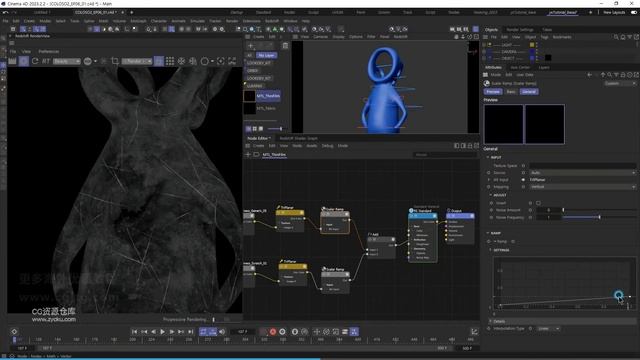Viewport: 640px width, 360px height.
Task: Select the crop region icon in RenderView
Action: coord(115,61)
